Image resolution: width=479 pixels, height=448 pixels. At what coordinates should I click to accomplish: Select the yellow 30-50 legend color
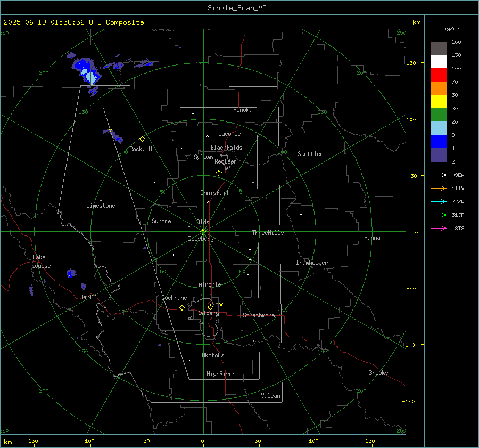(x=439, y=102)
